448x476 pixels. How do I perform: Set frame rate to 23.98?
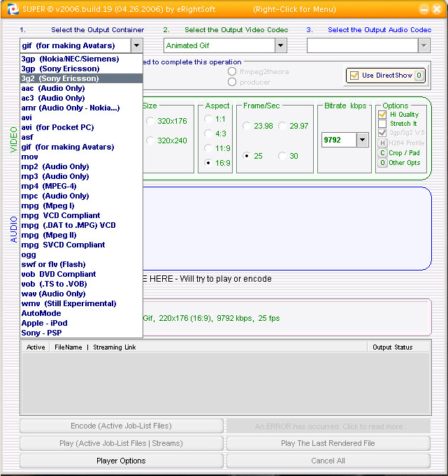click(x=247, y=126)
